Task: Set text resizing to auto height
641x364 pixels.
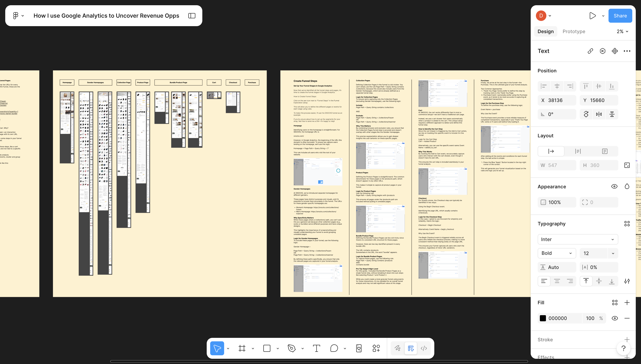Action: [578, 151]
